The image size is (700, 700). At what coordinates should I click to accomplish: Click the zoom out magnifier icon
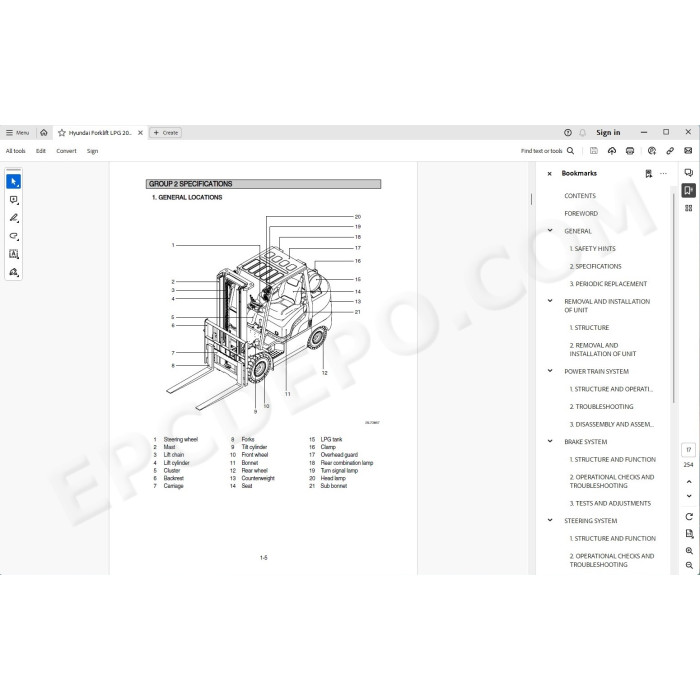(689, 565)
